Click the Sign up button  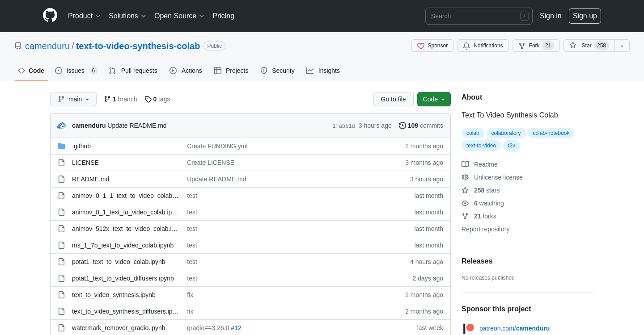pos(585,16)
